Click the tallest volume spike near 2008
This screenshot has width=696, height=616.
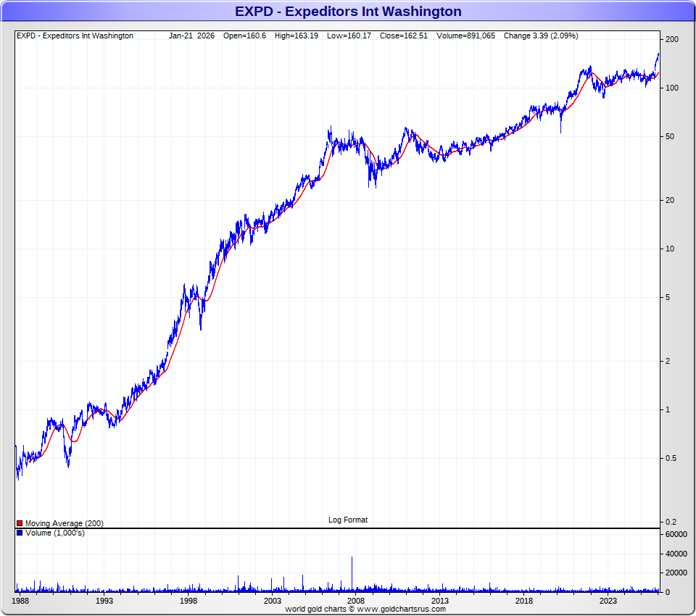[352, 573]
